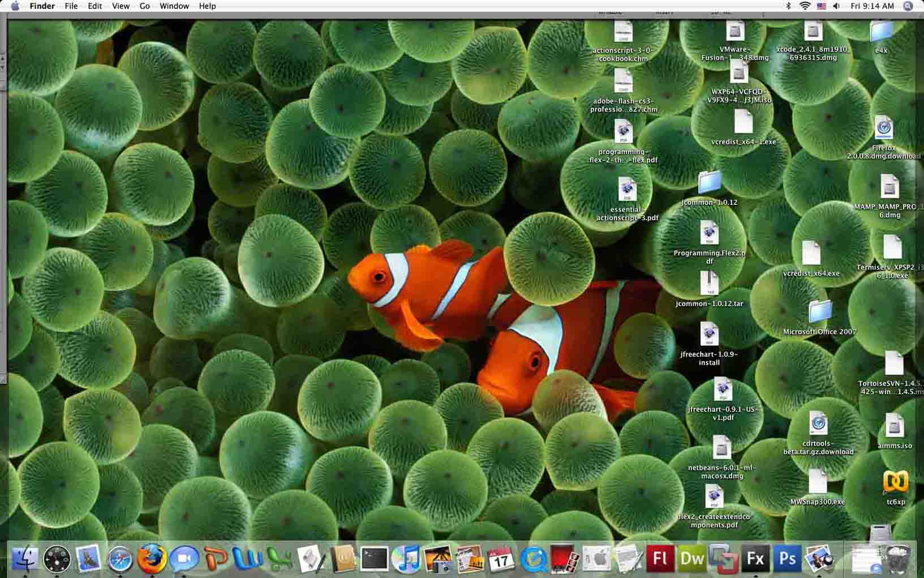Open TextEdit from the Dock

click(x=628, y=559)
